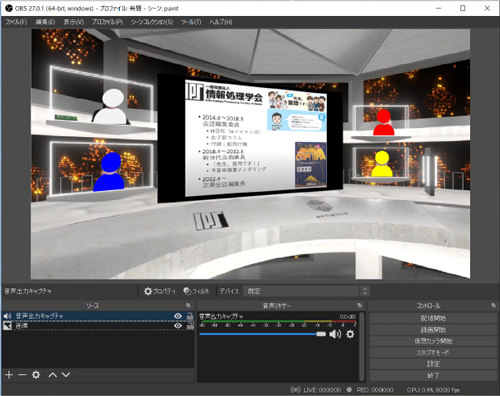Click the LIVE broadcast status icon

(295, 390)
